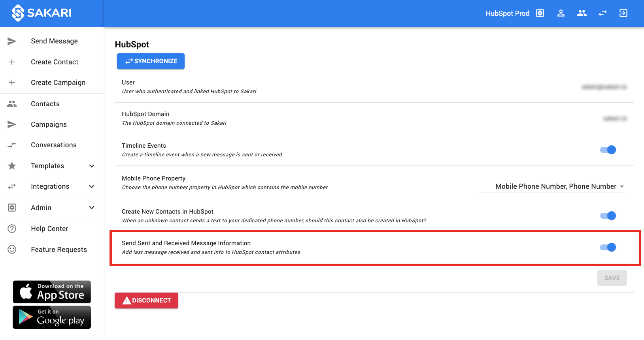Image resolution: width=644 pixels, height=340 pixels.
Task: Click the blurred HubSpot Domain value
Action: [615, 118]
